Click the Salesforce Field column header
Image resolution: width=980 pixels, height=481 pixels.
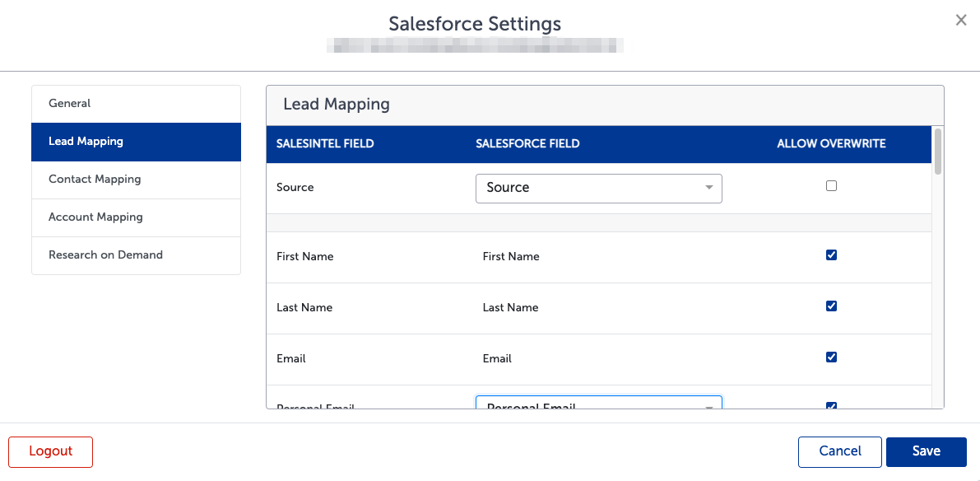(x=527, y=144)
